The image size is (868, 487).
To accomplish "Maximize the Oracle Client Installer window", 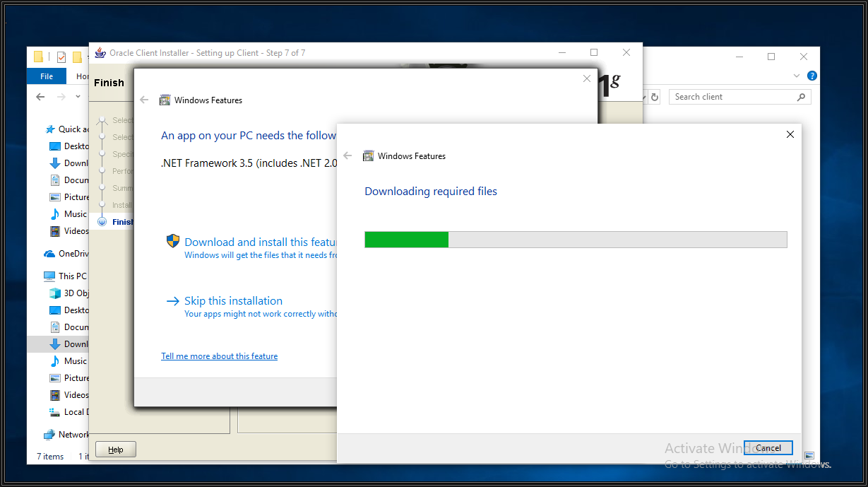I will pos(594,52).
